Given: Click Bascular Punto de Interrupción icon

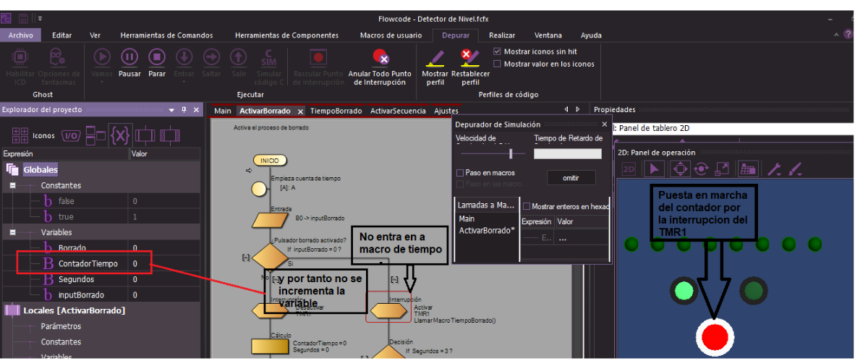Looking at the screenshot, I should tap(318, 56).
